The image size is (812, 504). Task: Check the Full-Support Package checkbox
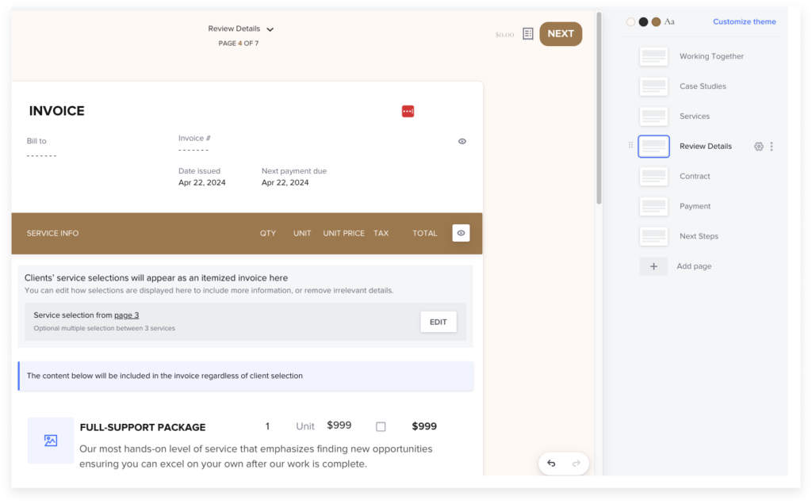[381, 426]
